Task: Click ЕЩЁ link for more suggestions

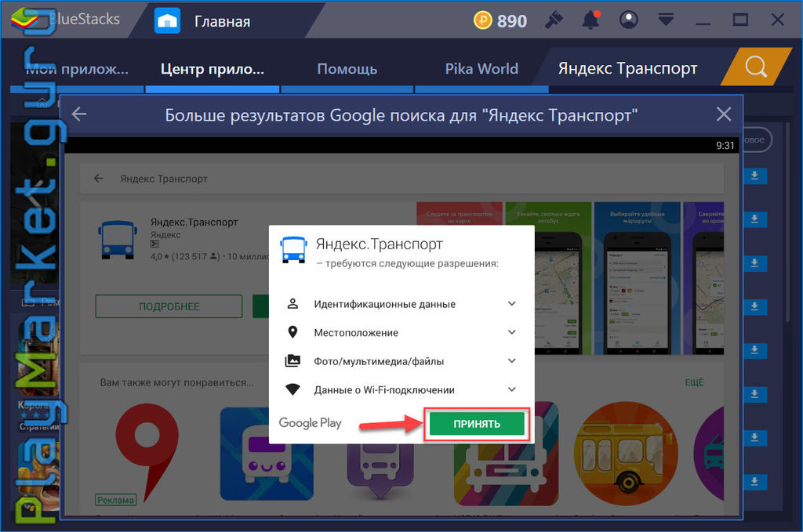Action: tap(695, 382)
